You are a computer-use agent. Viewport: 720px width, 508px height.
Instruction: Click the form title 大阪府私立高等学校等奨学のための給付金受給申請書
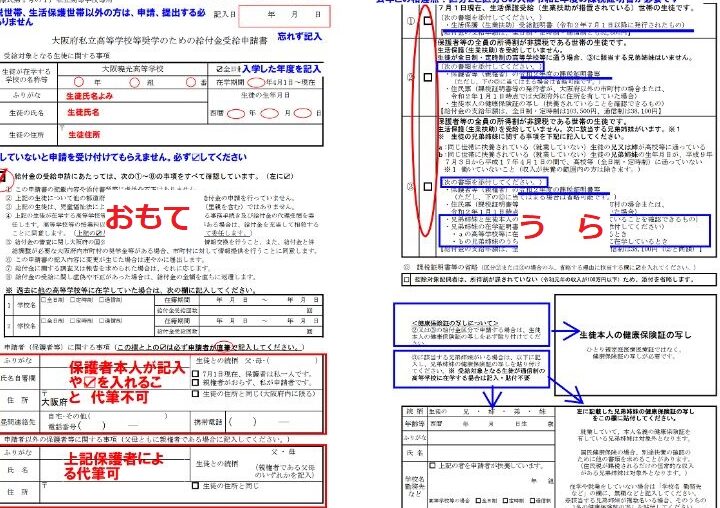159,41
